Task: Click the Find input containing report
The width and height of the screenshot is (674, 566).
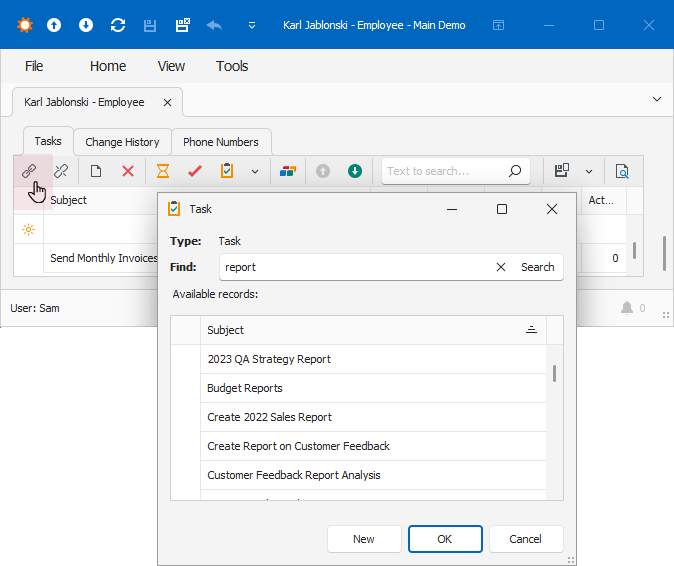Action: (x=356, y=267)
